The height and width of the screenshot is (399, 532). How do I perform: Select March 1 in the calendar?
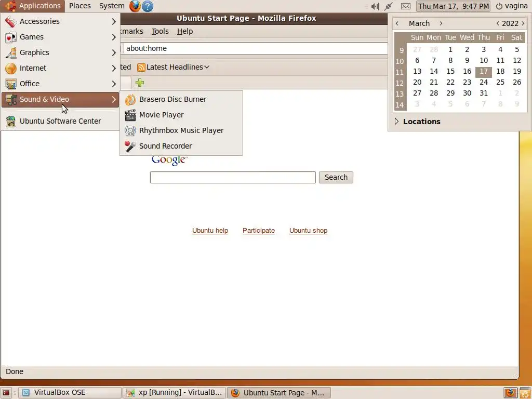450,49
